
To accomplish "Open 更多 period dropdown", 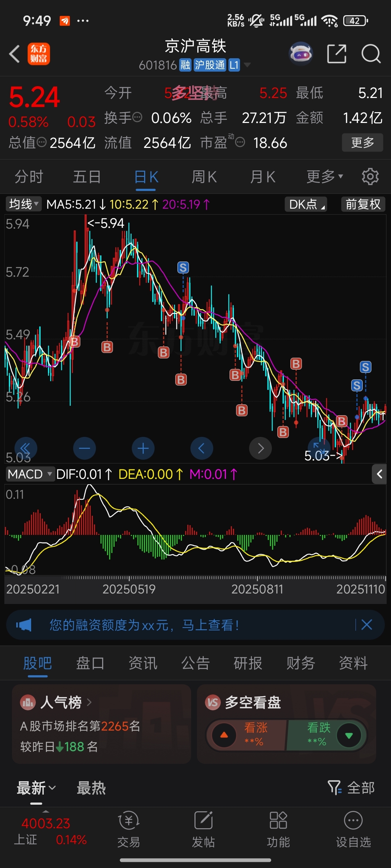I will 325,176.
